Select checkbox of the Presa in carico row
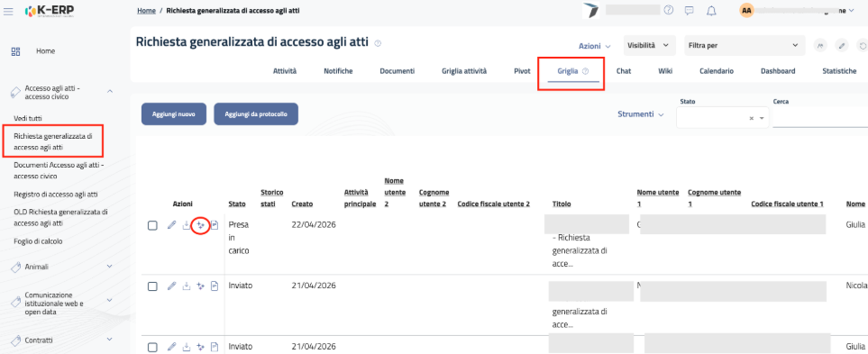The width and height of the screenshot is (868, 354). 153,226
